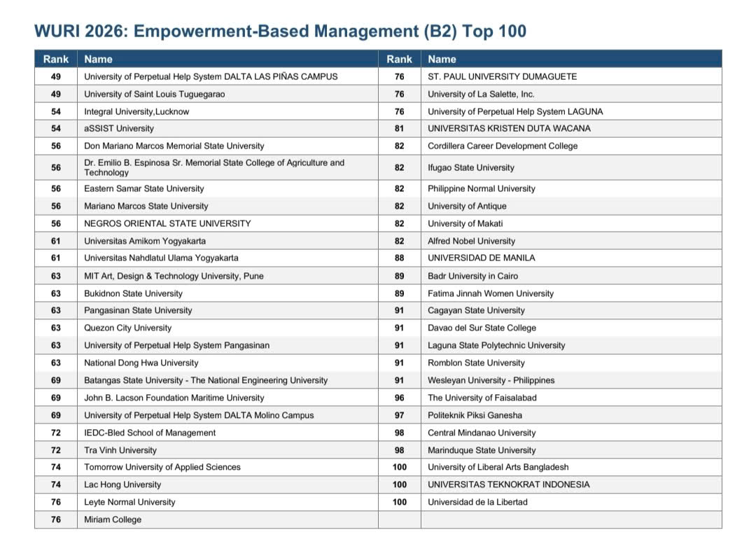The height and width of the screenshot is (558, 756).
Task: Select Quezon City University
Action: click(128, 328)
